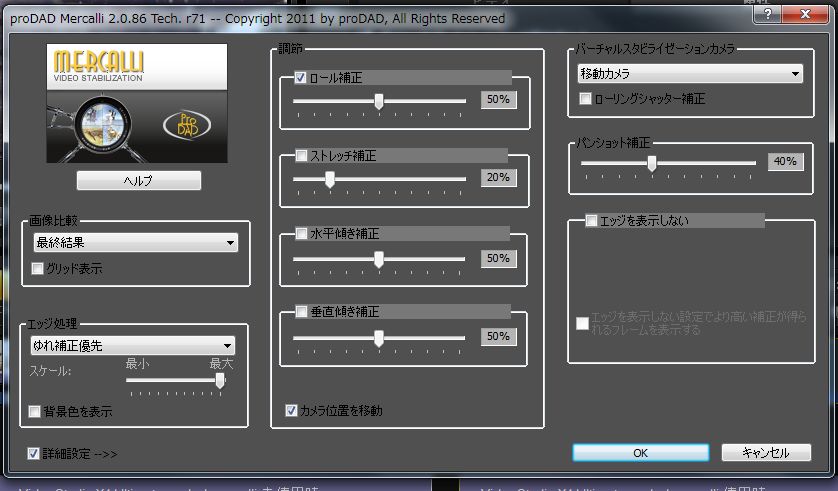Image resolution: width=838 pixels, height=491 pixels.
Task: Click the スケール slider handle near 最大
Action: click(220, 380)
